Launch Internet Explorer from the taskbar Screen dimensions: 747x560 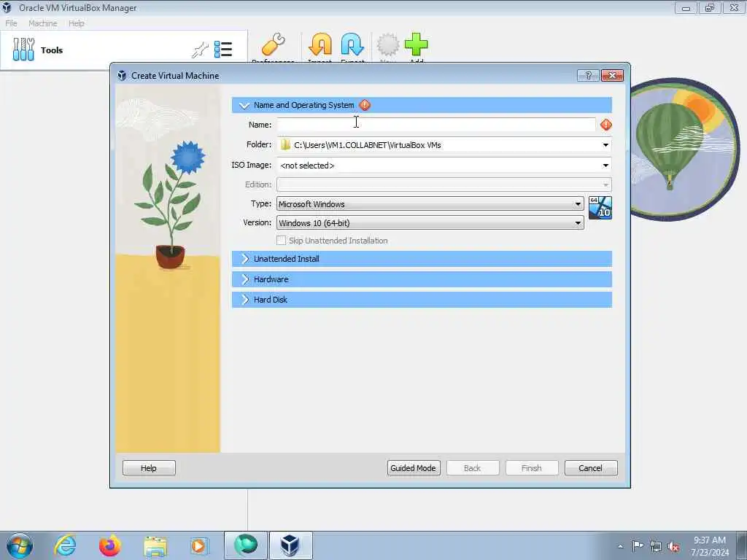65,545
